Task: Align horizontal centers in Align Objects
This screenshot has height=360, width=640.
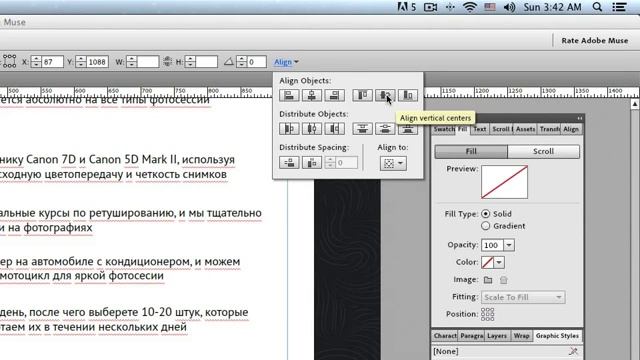Action: point(312,95)
